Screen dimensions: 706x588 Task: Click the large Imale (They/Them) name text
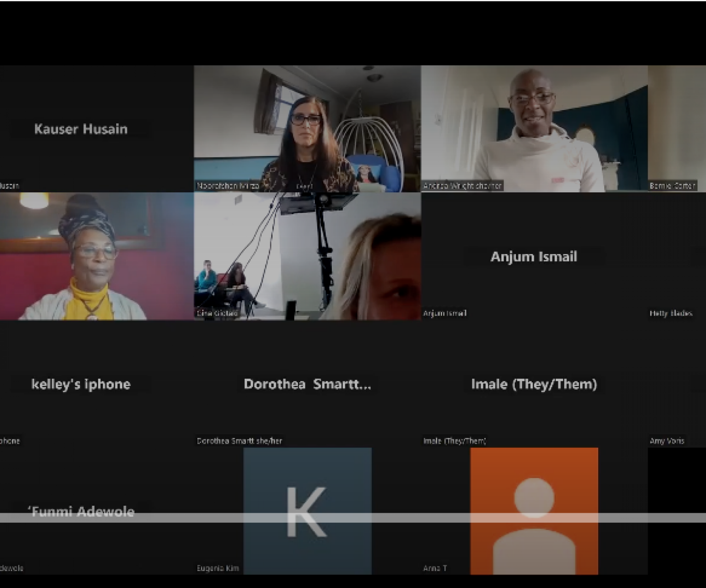[534, 384]
